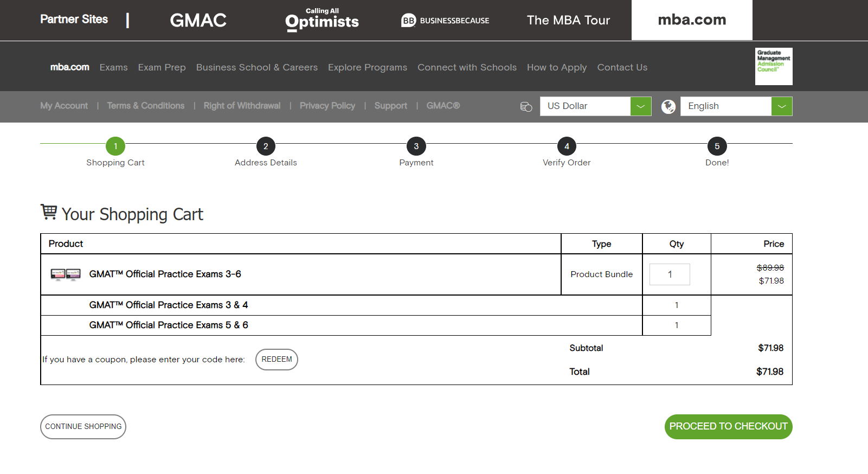The height and width of the screenshot is (474, 868).
Task: Click the currency coins icon
Action: [526, 107]
